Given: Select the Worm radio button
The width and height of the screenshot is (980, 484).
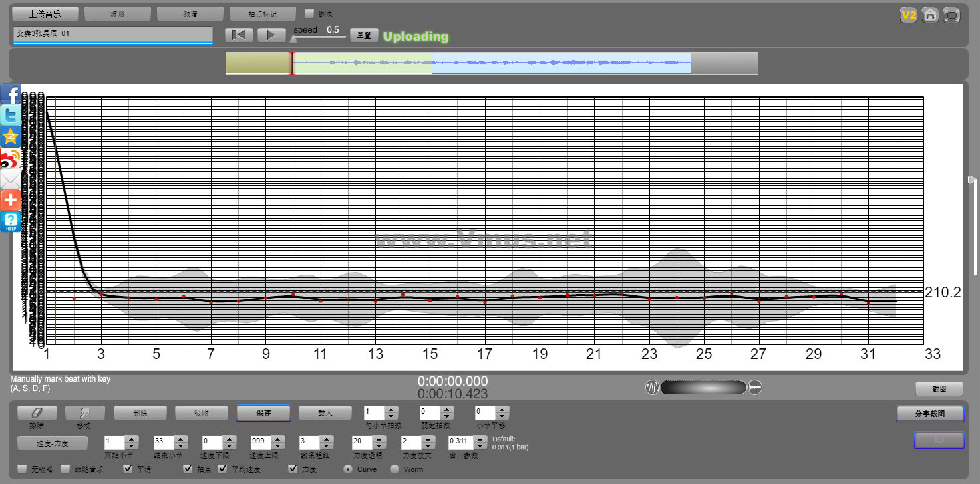Looking at the screenshot, I should coord(395,469).
